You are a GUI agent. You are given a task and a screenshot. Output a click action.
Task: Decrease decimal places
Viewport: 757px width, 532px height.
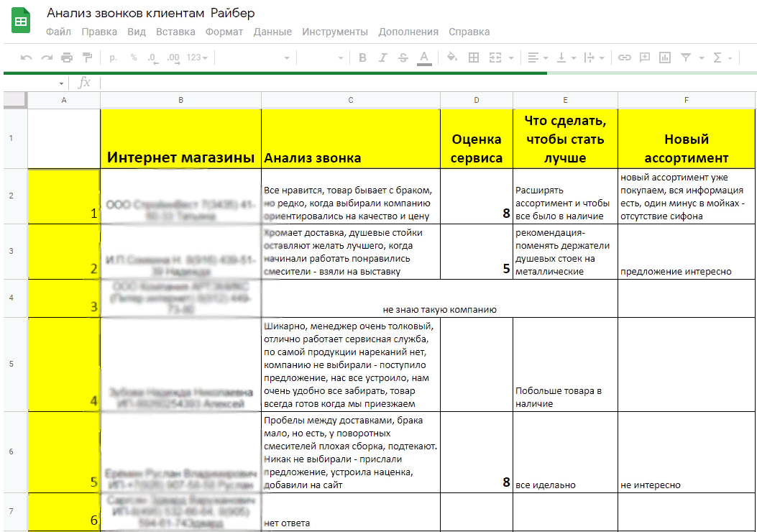click(152, 58)
